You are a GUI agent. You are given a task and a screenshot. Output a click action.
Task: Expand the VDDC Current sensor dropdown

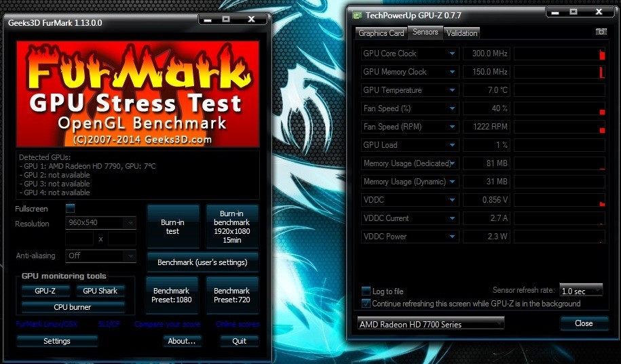(x=452, y=218)
